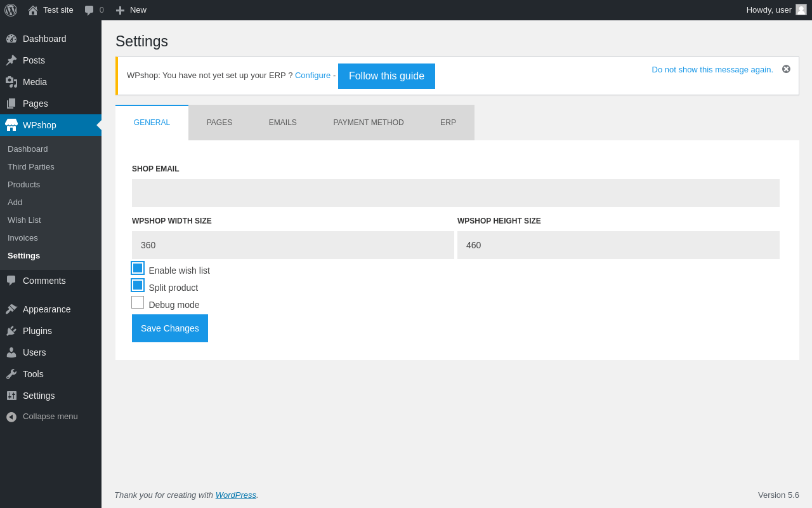
Task: Open WPshop Dashboard submenu item
Action: point(28,149)
